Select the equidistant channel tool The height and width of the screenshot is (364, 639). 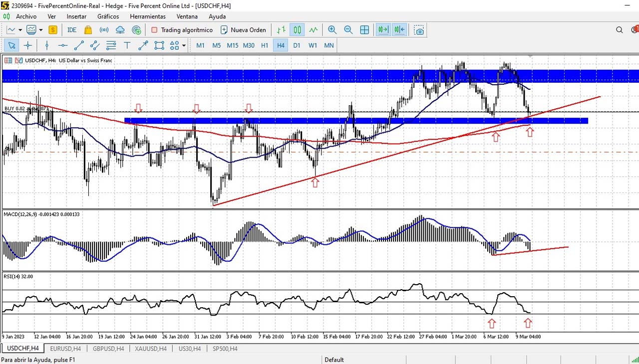click(95, 45)
